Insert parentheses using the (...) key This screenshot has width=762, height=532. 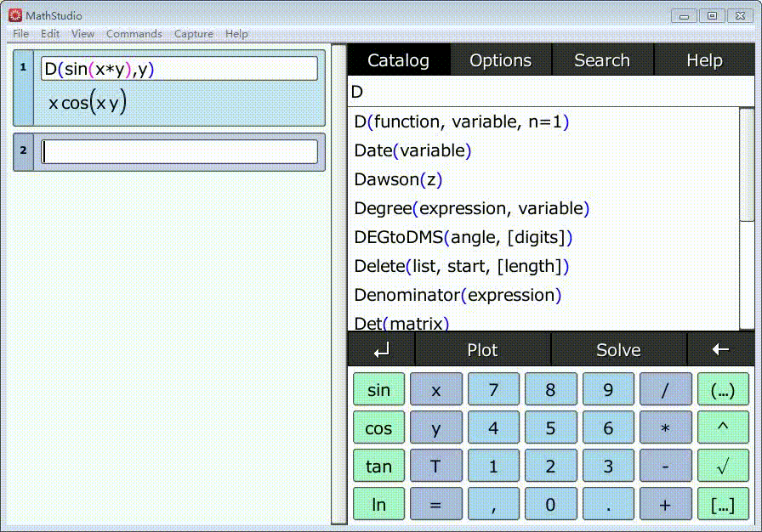(x=723, y=389)
